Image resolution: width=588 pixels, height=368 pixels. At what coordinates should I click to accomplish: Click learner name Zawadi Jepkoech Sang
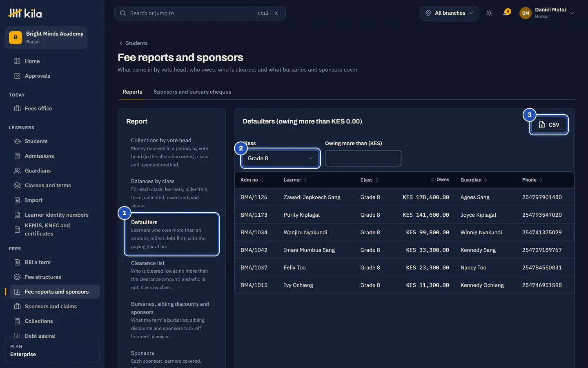312,197
